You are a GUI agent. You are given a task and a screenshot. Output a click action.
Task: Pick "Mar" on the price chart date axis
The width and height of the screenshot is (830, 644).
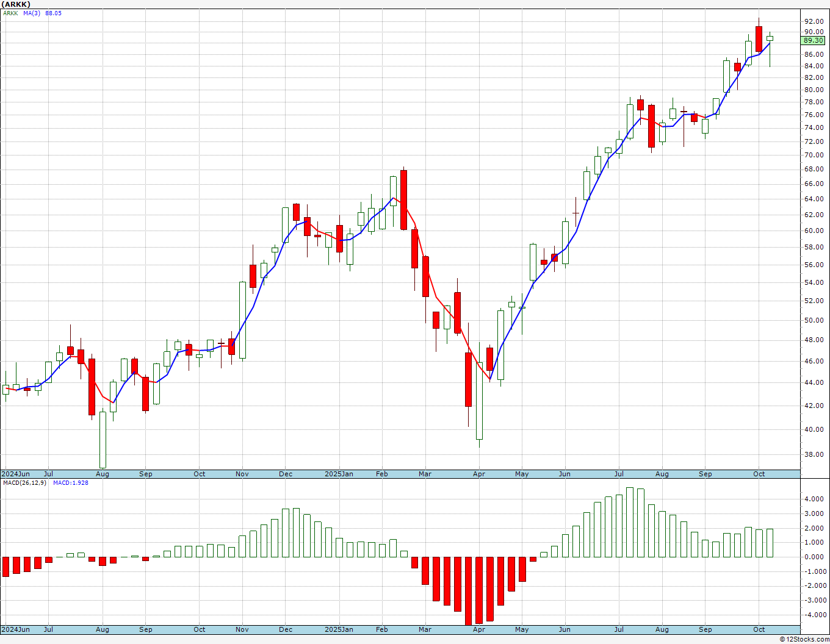425,474
